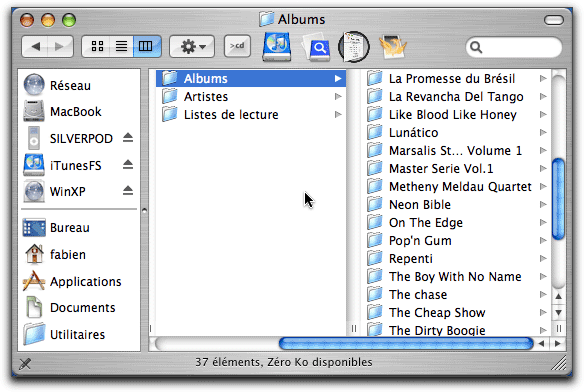Open Utilitaires in the sidebar

click(64, 334)
